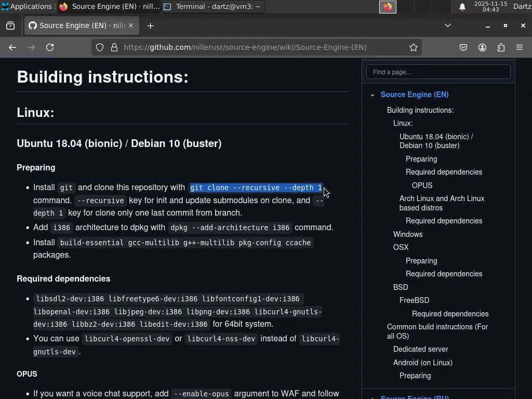Click '--enable-opus' code text

201,394
